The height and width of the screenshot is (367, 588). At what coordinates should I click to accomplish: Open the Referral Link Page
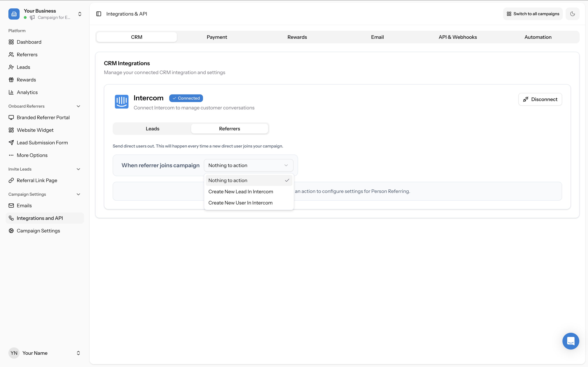pyautogui.click(x=37, y=180)
